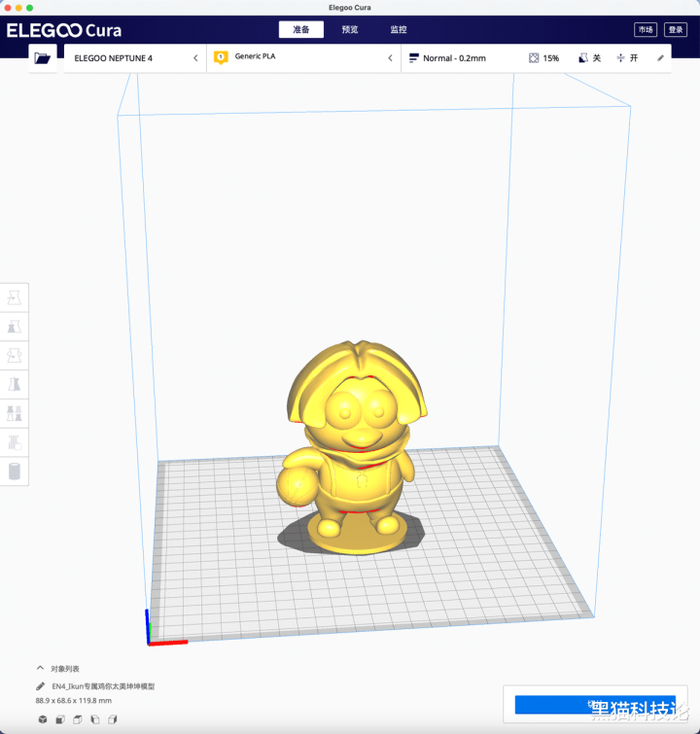Collapse the 对象列表 object list
This screenshot has height=734, width=700.
tap(40, 668)
